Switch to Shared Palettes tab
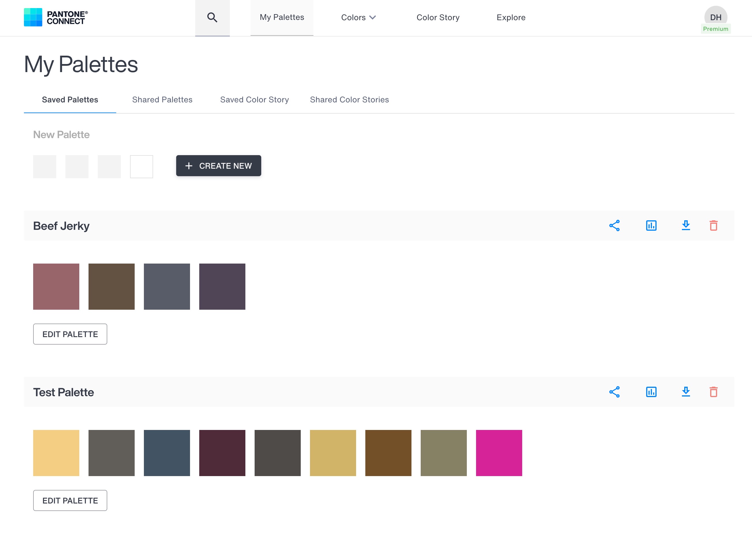The image size is (752, 560). tap(162, 100)
